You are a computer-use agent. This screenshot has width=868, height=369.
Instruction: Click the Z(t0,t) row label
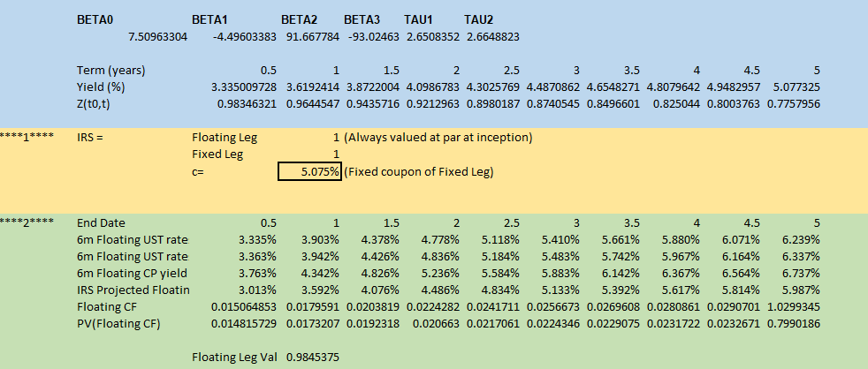pyautogui.click(x=98, y=103)
